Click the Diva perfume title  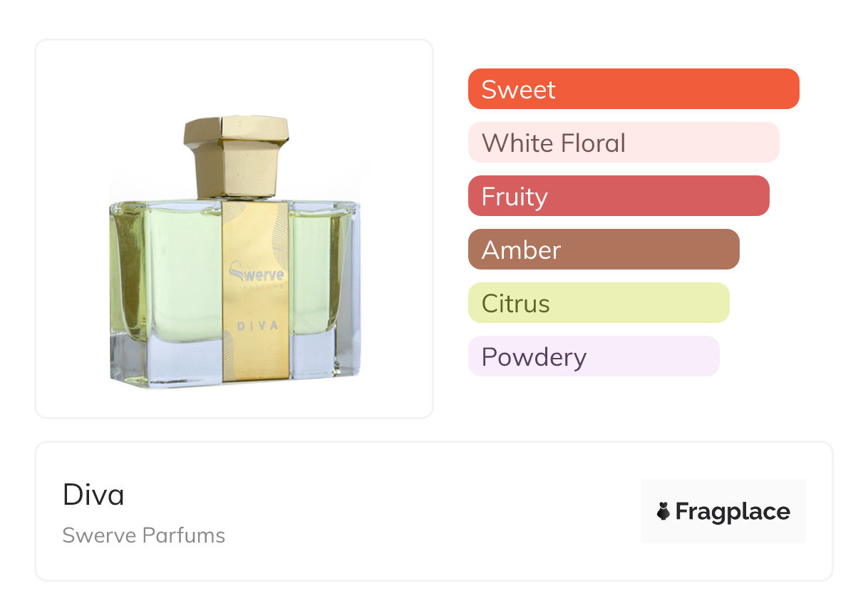click(x=93, y=495)
